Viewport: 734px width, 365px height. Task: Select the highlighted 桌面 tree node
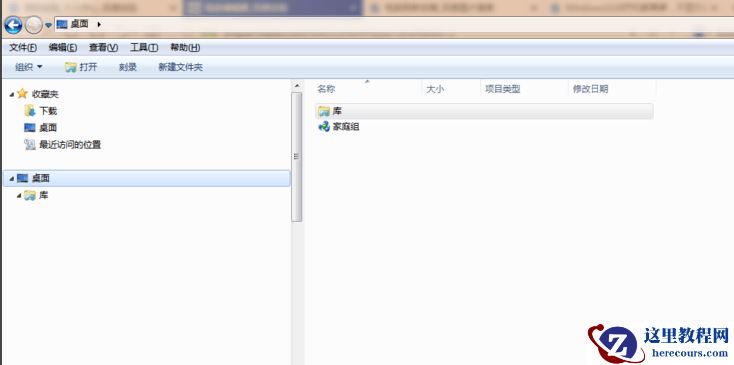click(x=147, y=178)
